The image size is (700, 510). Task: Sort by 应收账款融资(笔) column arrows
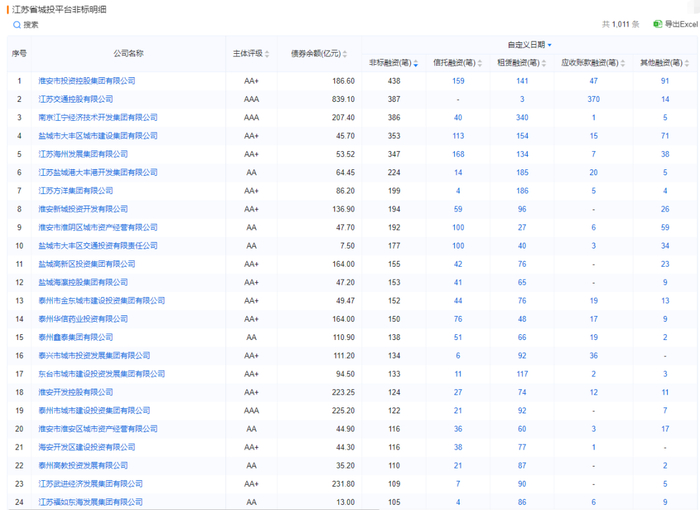point(623,63)
